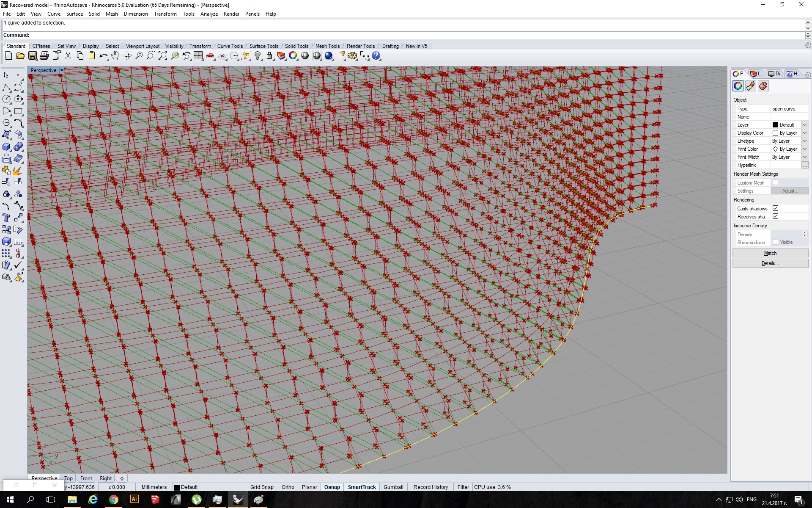Click the rectangular Array grid icon

(6, 253)
